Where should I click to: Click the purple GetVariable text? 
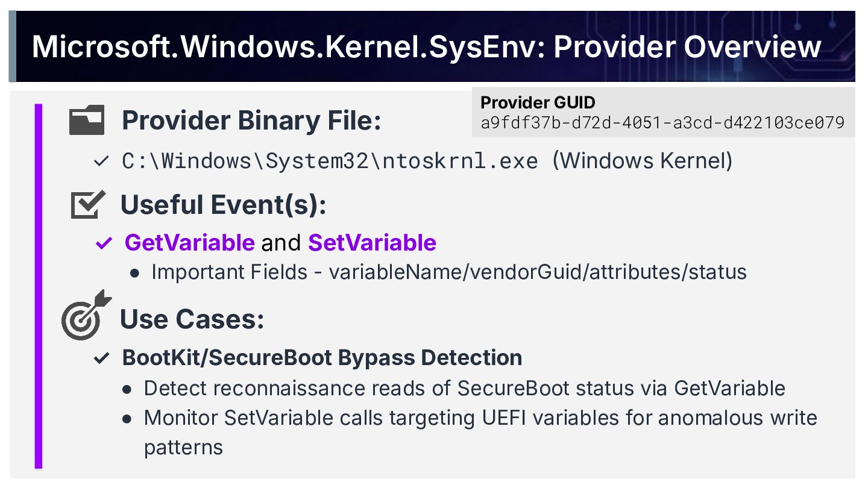point(189,243)
